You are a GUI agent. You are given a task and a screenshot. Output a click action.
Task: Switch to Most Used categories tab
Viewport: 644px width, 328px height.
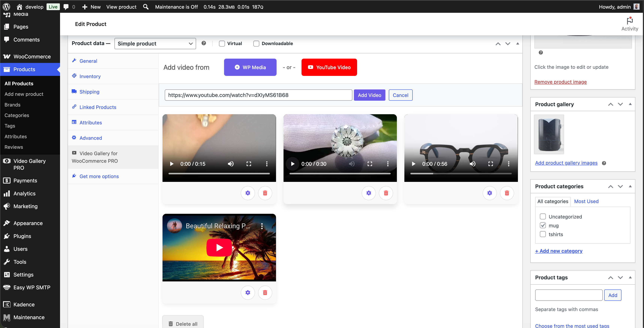[x=586, y=201]
